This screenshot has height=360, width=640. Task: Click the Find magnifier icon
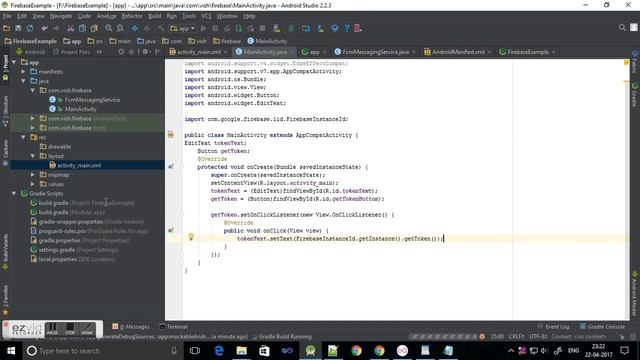[x=109, y=28]
